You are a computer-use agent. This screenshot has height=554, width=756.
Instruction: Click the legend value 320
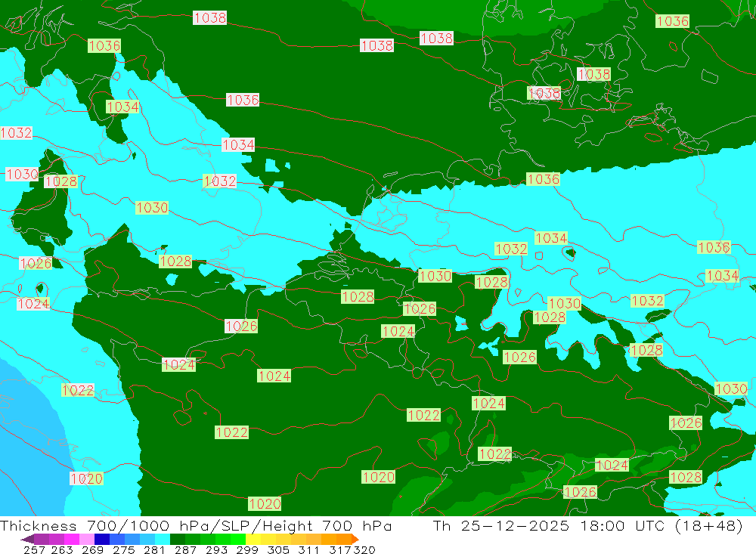(x=364, y=549)
